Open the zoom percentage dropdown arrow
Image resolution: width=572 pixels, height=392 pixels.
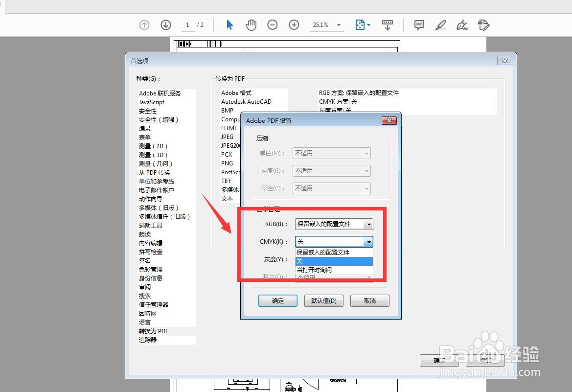pos(339,25)
